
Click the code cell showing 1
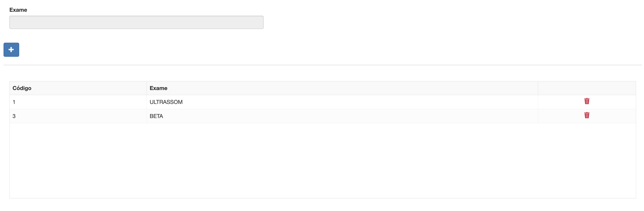coord(14,102)
